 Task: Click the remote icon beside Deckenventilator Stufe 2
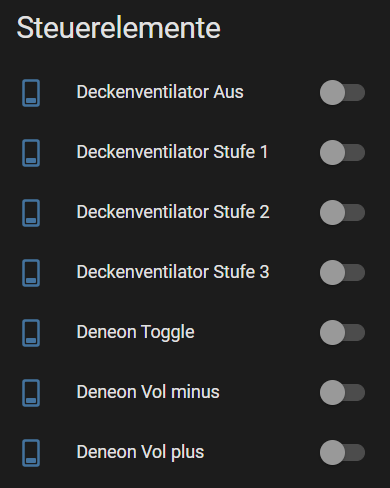[x=31, y=213]
